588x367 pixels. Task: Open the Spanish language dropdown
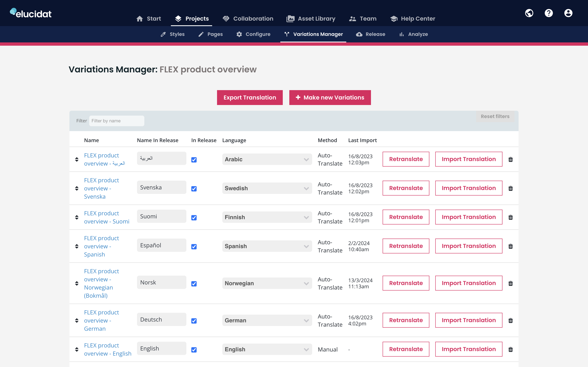coord(267,246)
